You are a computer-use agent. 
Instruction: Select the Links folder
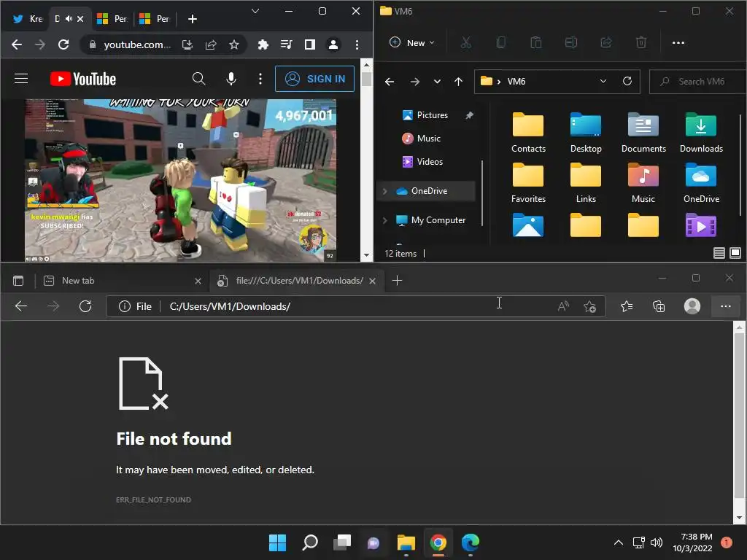586,183
